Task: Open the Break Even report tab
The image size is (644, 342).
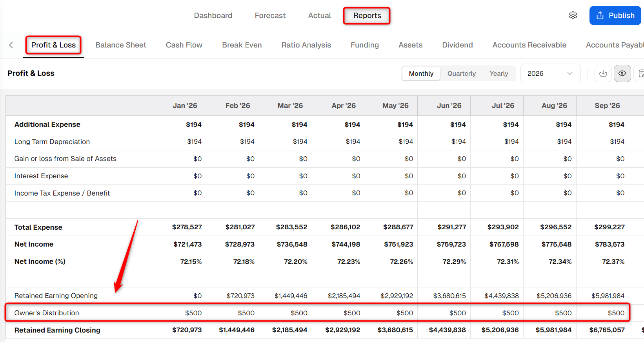Action: pos(242,45)
